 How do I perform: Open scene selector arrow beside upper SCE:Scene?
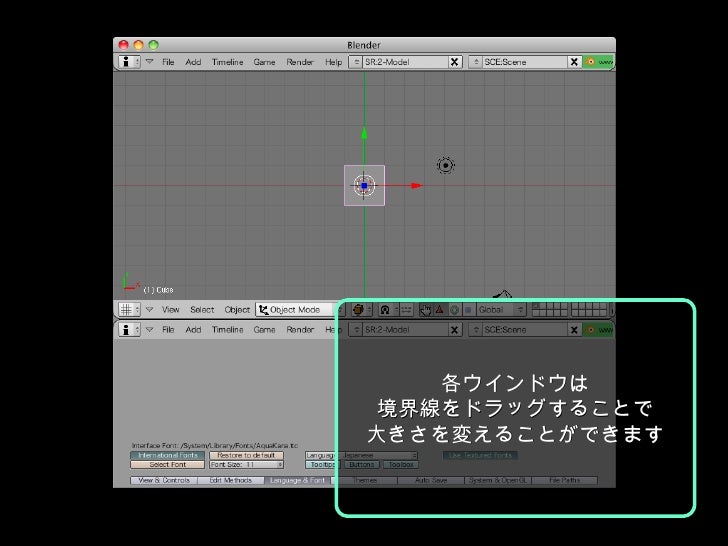[476, 62]
